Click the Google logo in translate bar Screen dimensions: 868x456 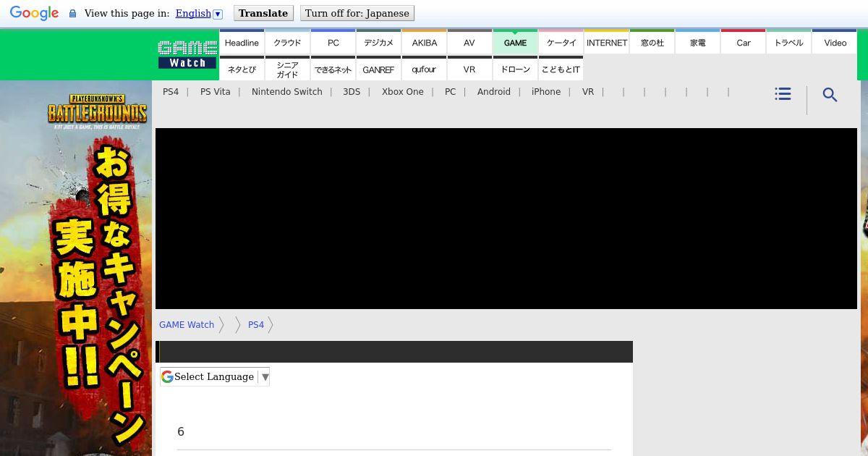tap(34, 13)
